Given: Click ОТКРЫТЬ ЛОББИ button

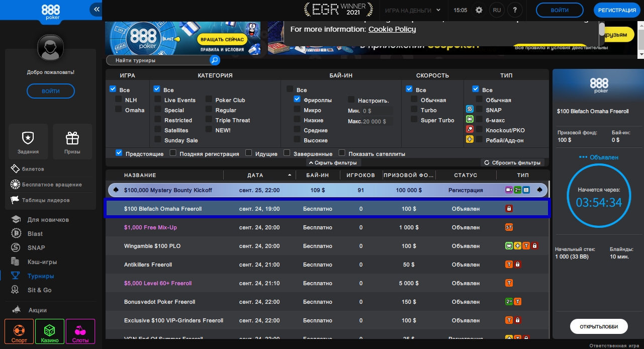Looking at the screenshot, I should point(598,326).
